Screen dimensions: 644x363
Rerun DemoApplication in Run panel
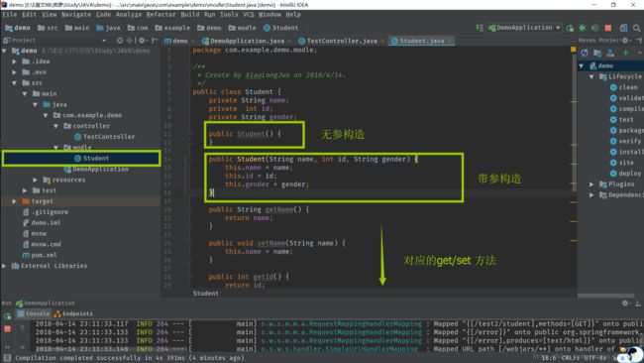pos(7,316)
